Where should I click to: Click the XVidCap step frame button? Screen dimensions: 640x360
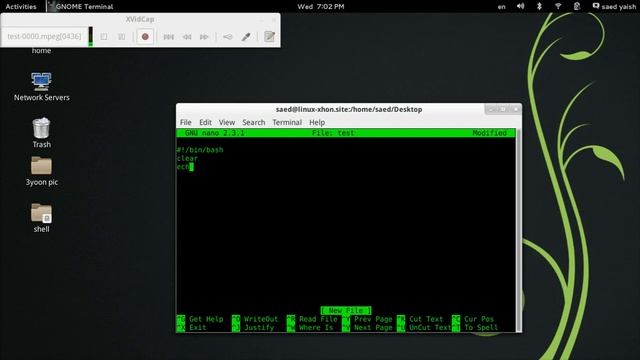tap(169, 37)
